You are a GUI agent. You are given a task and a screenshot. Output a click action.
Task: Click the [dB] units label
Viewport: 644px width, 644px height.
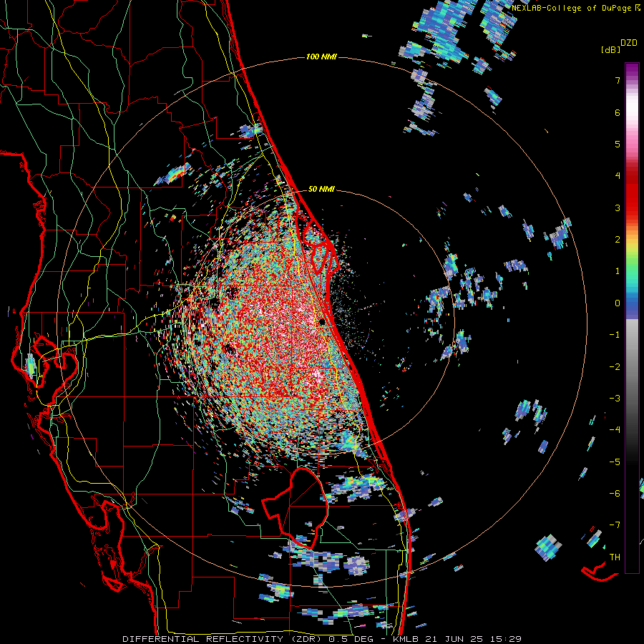coord(610,49)
